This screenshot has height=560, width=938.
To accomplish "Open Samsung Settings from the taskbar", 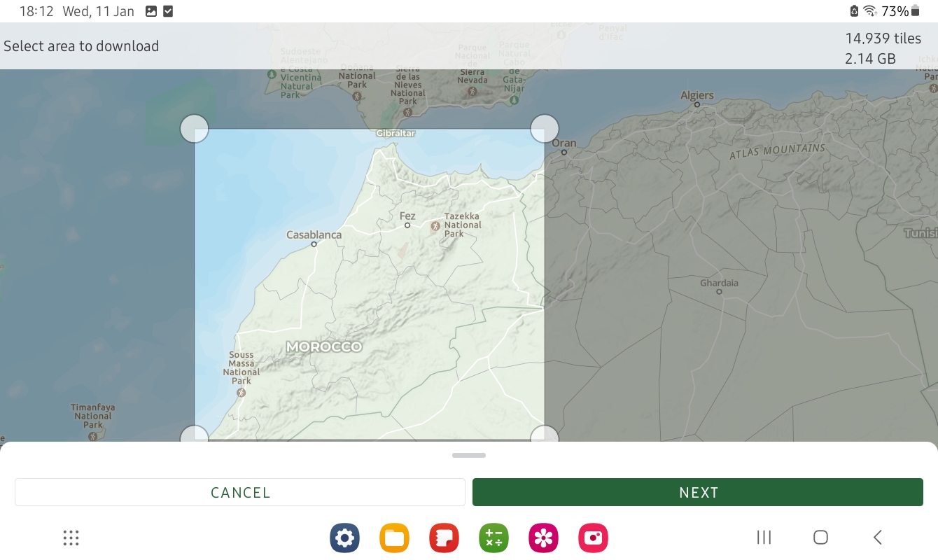I will click(x=344, y=538).
